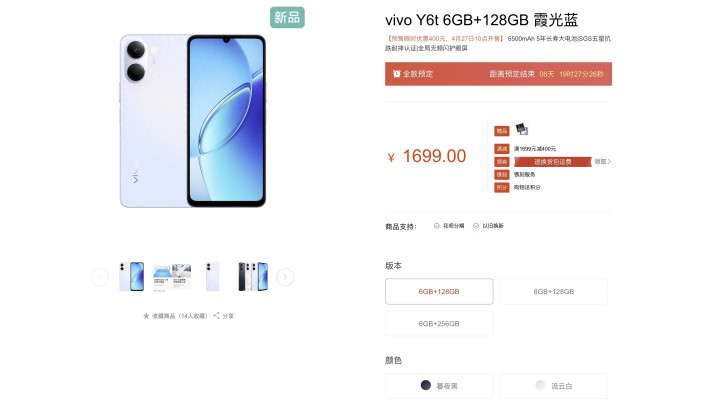This screenshot has height=404, width=719.
Task: Go to previous gallery thumbnails with left arrow
Action: [100, 277]
